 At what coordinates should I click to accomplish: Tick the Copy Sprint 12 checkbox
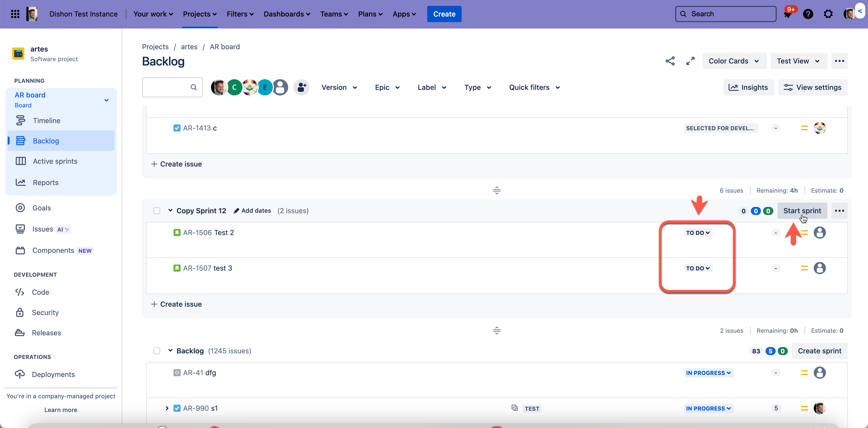(157, 211)
